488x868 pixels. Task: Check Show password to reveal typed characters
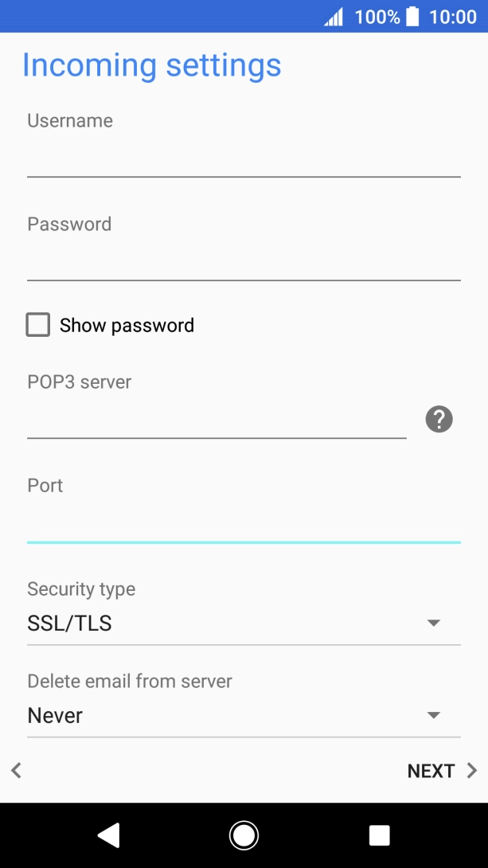coord(37,325)
